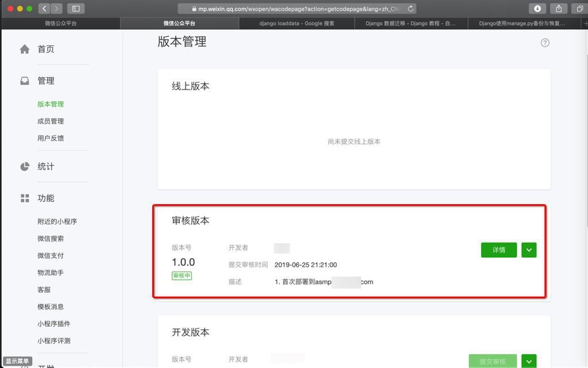Switch to first 微信公众平台 tab

(61, 23)
